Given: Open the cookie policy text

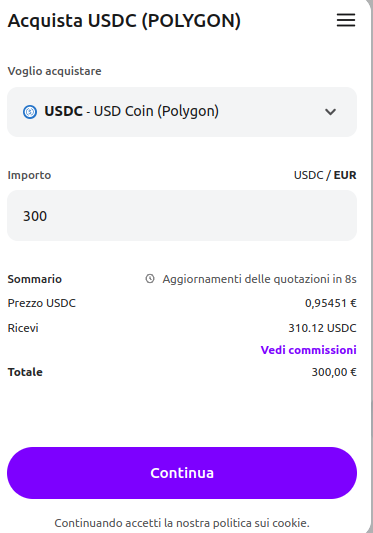Looking at the screenshot, I should click(x=182, y=522).
